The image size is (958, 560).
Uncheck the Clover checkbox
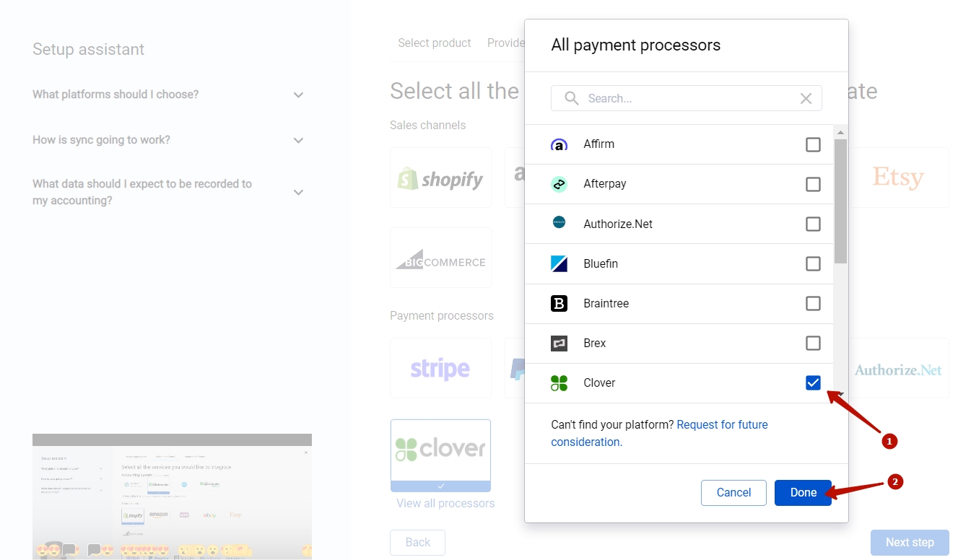tap(814, 382)
